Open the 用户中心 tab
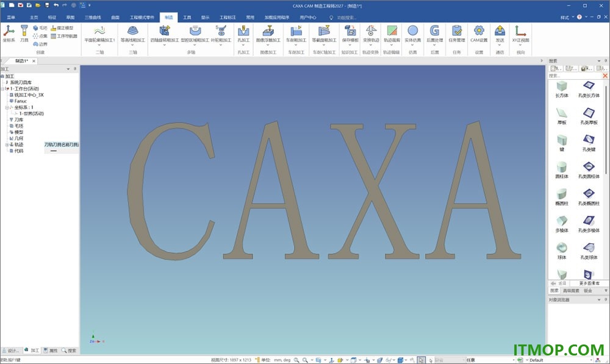Screen dimensions: 610x364 (x=307, y=18)
